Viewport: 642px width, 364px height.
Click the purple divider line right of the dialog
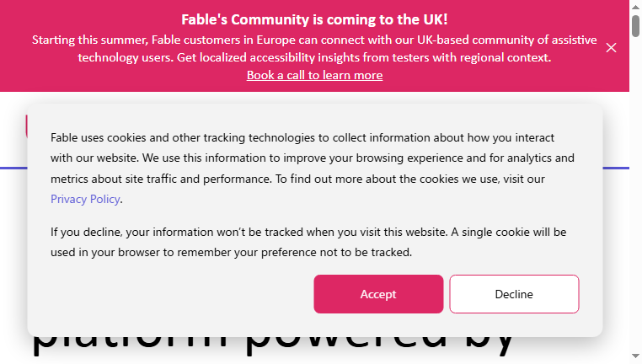[x=616, y=168]
